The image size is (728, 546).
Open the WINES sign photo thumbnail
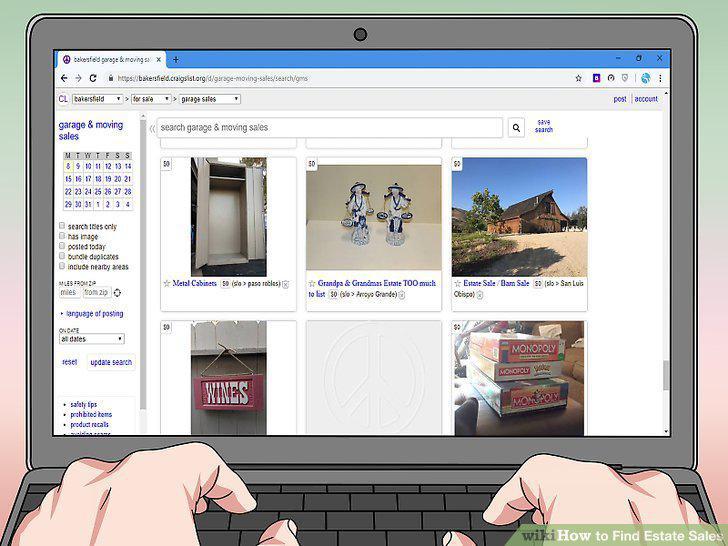click(228, 378)
